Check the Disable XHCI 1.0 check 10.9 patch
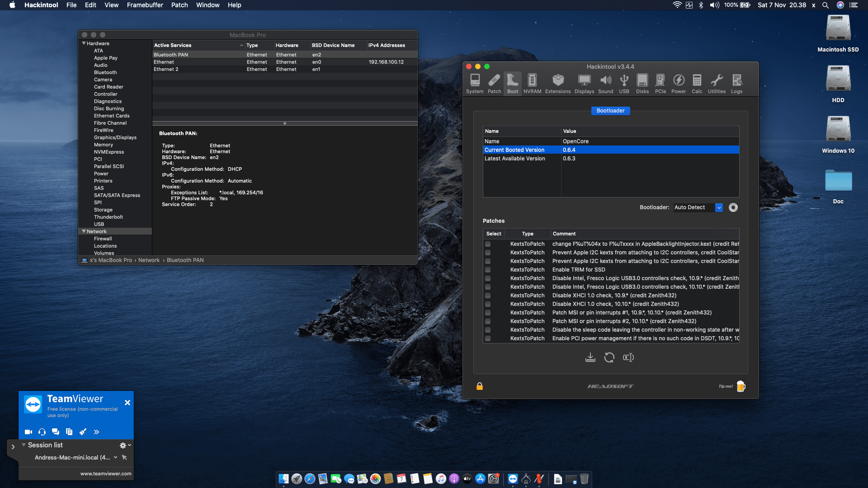This screenshot has height=488, width=868. (x=488, y=296)
